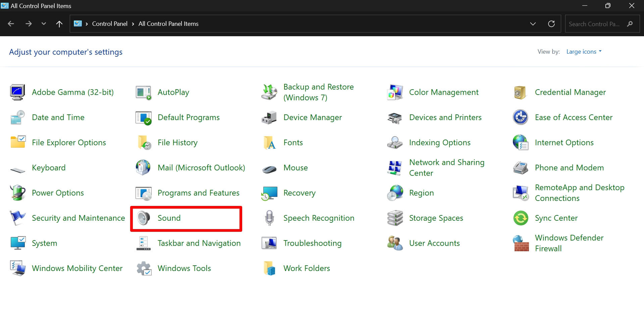Viewport: 644px width, 320px height.
Task: Click Control Panel in the breadcrumb path
Action: pos(110,24)
